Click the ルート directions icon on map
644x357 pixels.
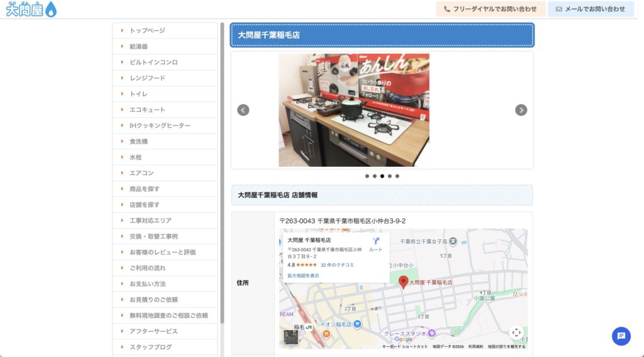(x=375, y=242)
